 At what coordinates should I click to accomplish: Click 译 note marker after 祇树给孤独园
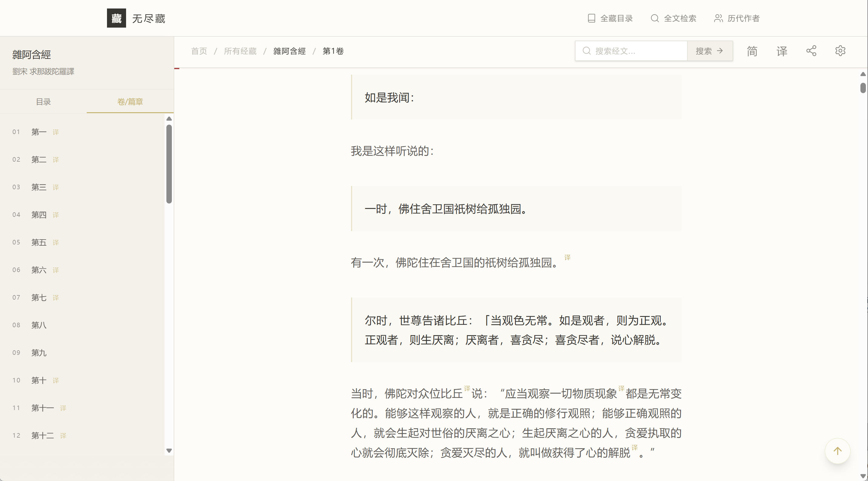[567, 257]
